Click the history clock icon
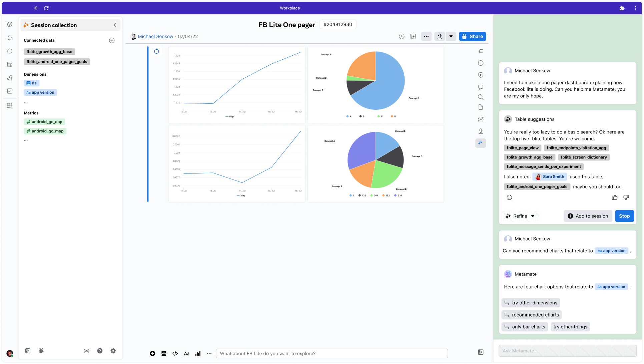The height and width of the screenshot is (364, 644). click(x=402, y=36)
